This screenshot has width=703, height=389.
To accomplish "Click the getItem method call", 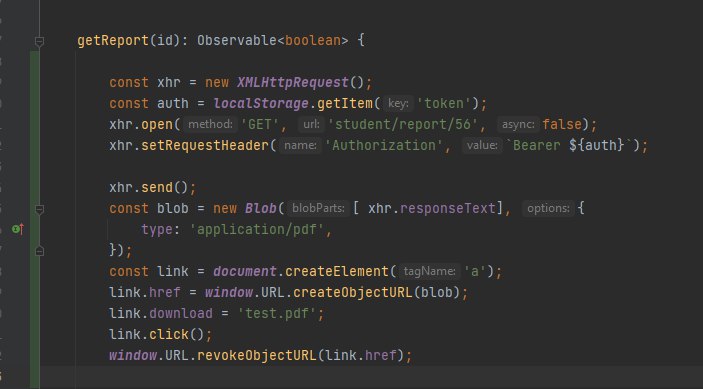I will [x=344, y=104].
